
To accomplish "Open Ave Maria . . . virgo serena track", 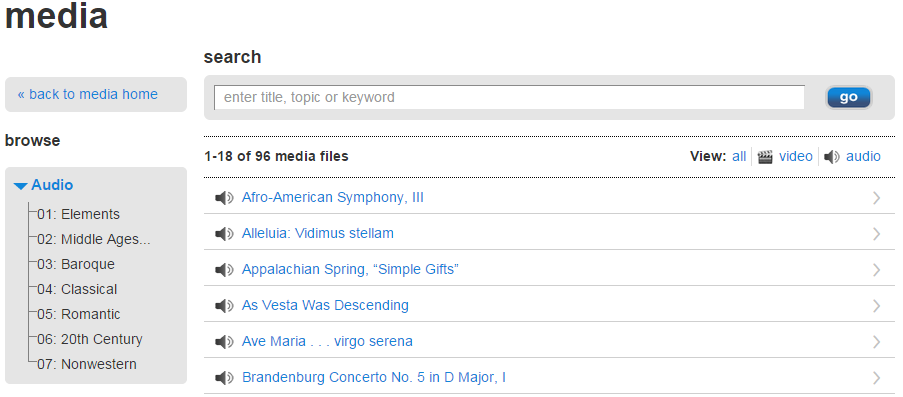I will tap(327, 342).
